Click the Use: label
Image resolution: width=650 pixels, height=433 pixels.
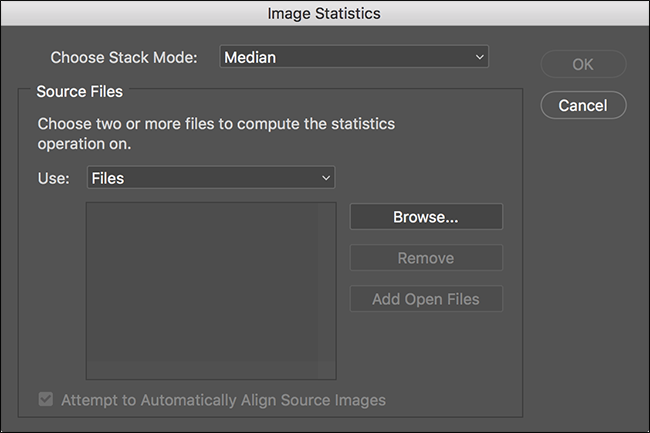pos(54,178)
